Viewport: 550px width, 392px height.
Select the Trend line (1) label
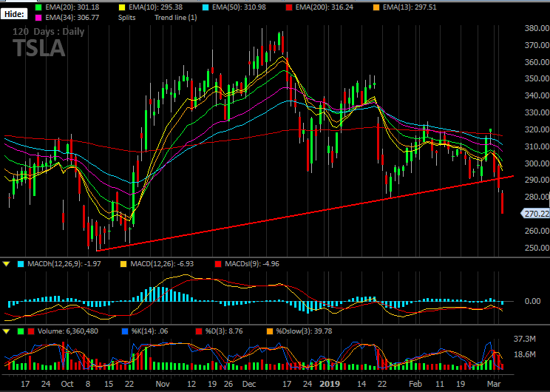tap(176, 18)
